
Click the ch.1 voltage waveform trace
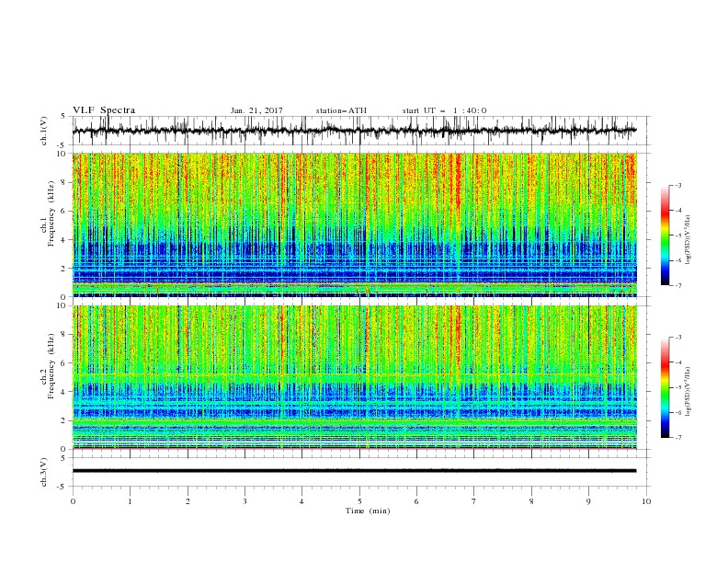click(x=354, y=131)
